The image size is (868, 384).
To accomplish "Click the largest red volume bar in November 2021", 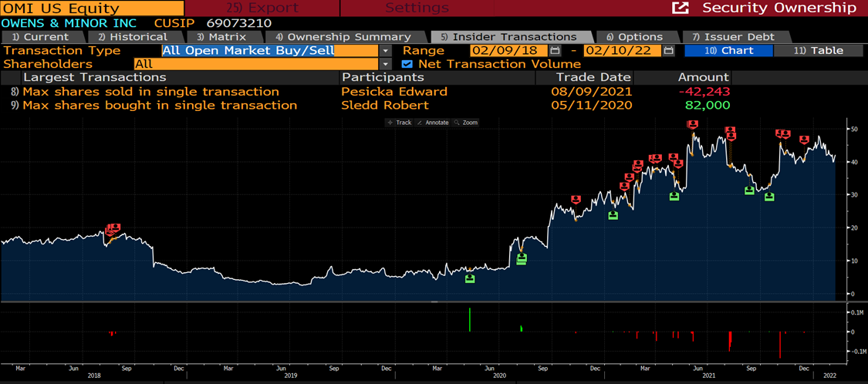I will point(779,345).
